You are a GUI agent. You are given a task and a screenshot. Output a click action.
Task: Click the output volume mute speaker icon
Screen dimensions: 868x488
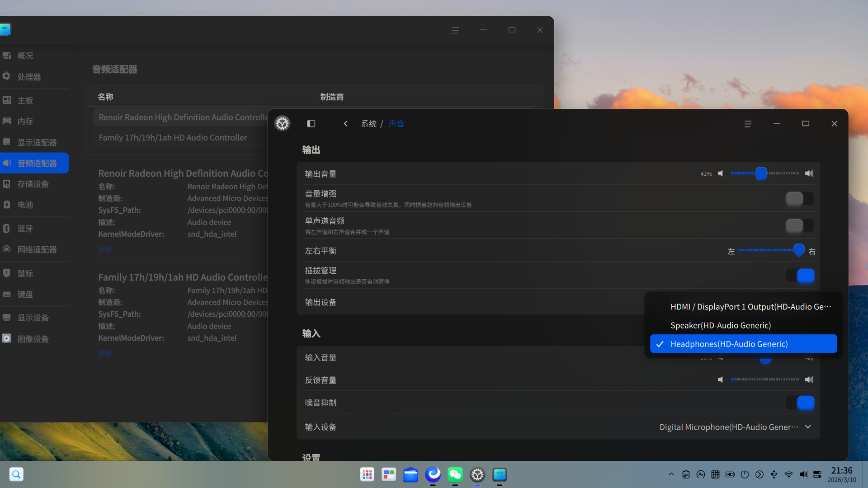pos(721,174)
